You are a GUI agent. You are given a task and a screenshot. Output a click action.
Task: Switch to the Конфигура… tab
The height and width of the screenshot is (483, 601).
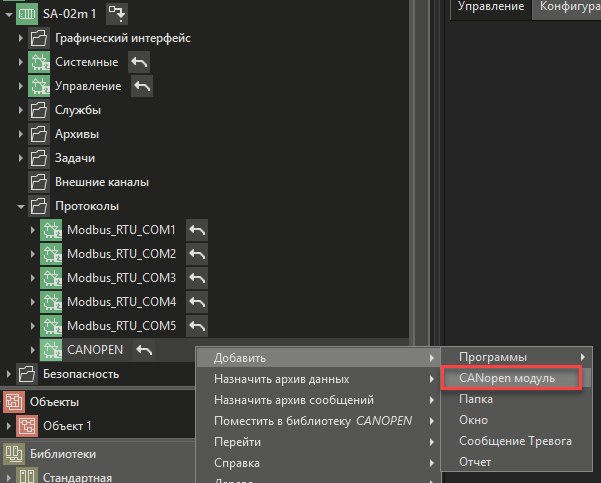point(567,7)
